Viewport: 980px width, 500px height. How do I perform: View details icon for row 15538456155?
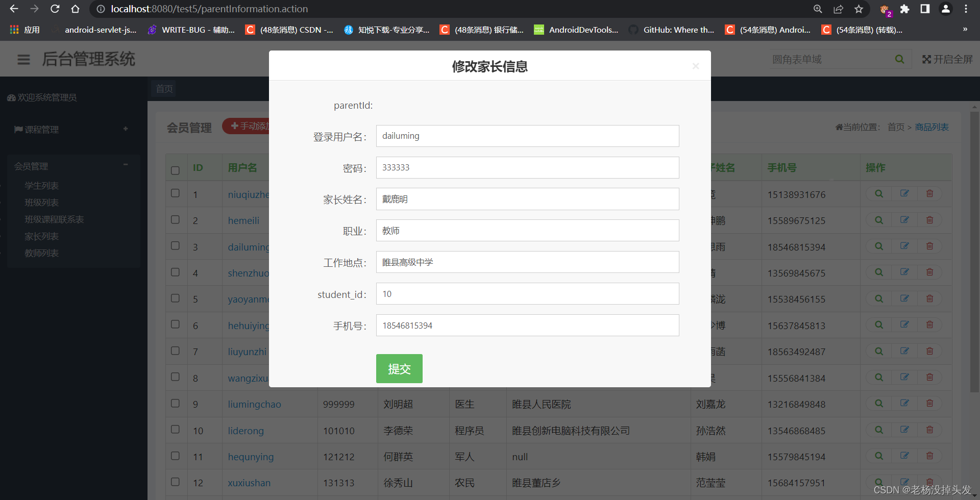coord(879,298)
